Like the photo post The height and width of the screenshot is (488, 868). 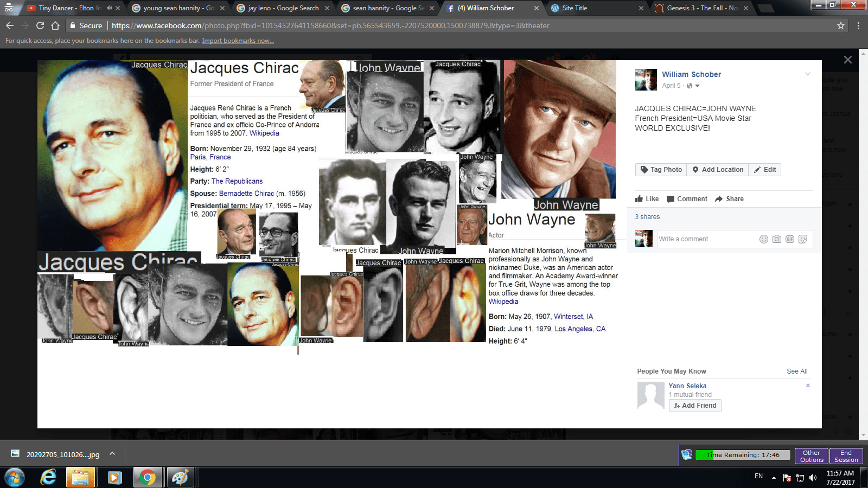pos(647,199)
